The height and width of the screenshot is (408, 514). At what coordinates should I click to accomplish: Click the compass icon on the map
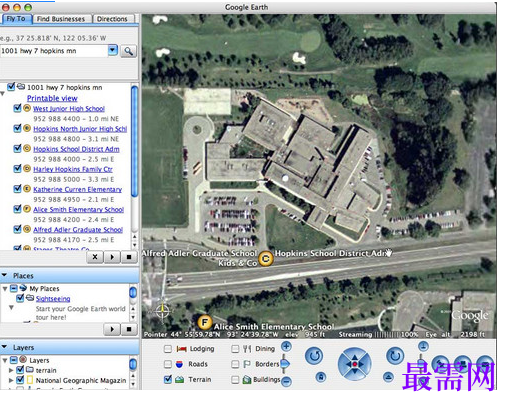tap(162, 311)
